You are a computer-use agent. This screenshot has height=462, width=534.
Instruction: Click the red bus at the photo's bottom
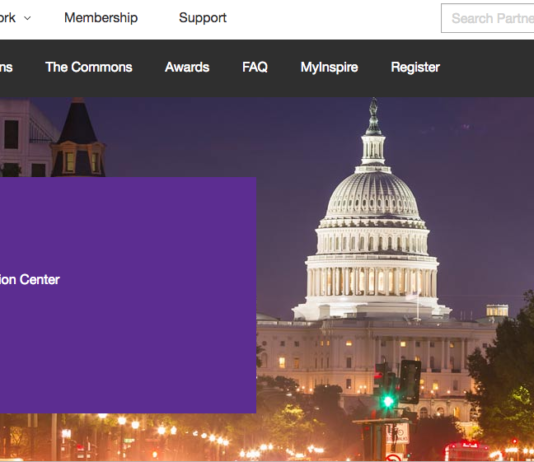[x=467, y=451]
